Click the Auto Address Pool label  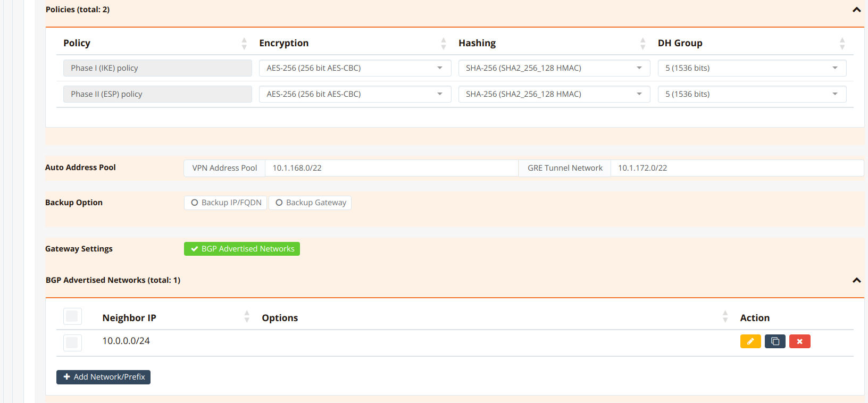pos(80,167)
